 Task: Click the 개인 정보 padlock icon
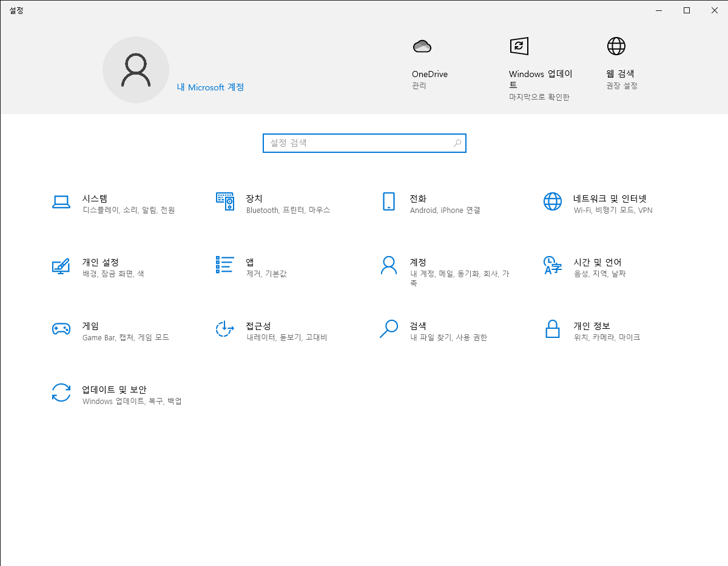[552, 329]
